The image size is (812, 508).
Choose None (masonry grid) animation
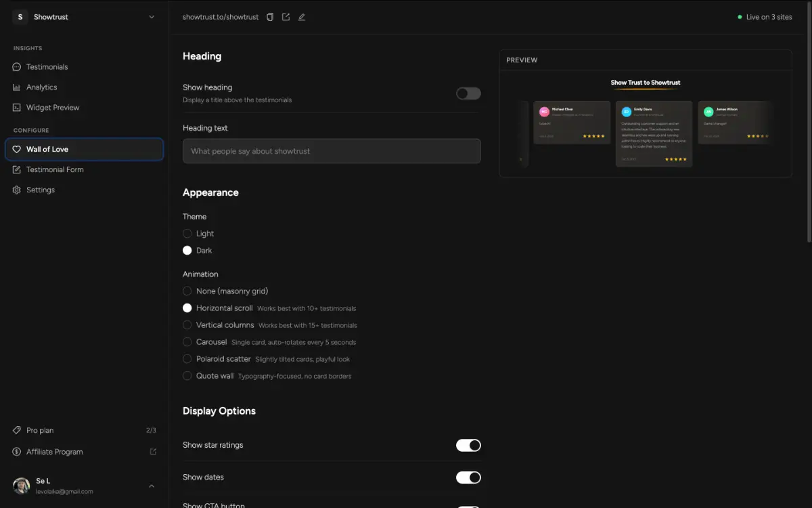(187, 291)
